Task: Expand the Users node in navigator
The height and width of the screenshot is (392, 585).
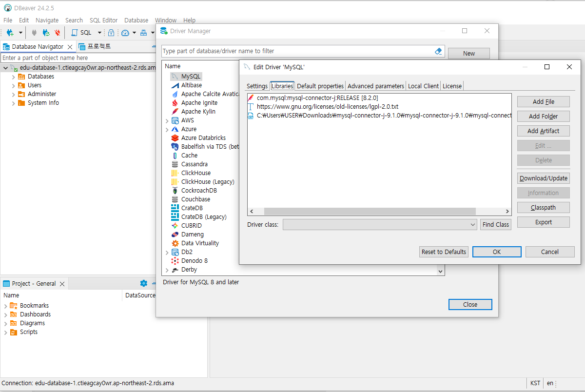Action: (14, 86)
